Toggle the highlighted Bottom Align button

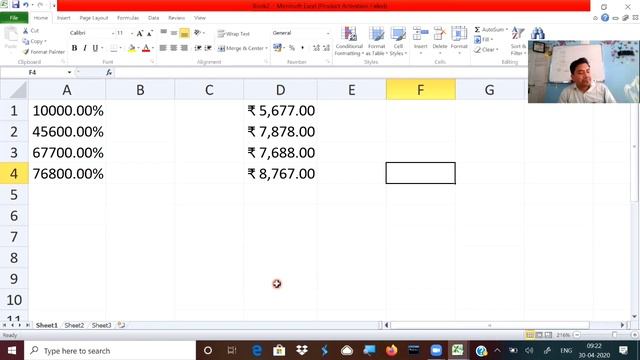tap(184, 33)
